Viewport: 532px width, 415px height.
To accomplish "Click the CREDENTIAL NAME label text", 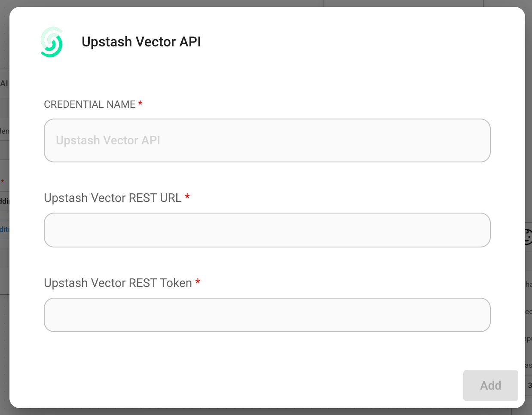I will [89, 104].
